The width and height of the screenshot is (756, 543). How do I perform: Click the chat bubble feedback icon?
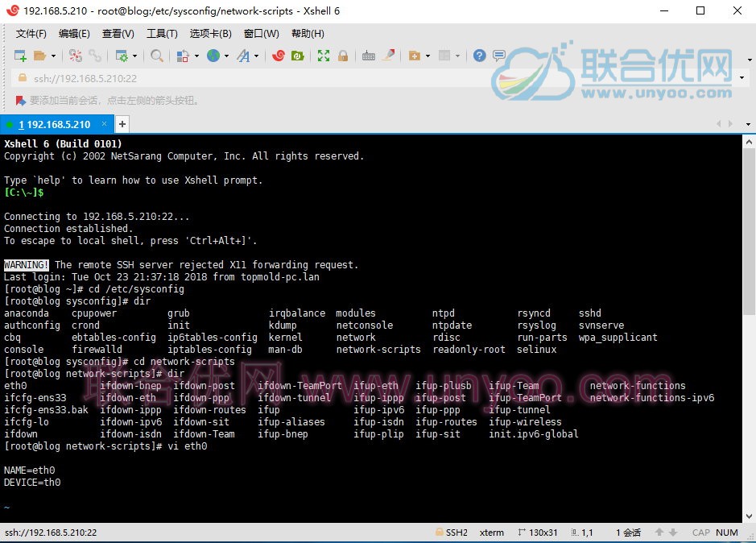point(499,56)
